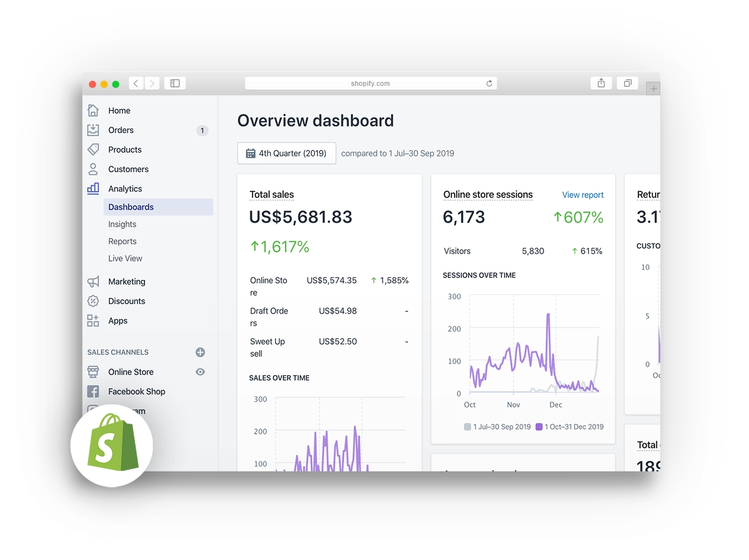Toggle the 1 Oct–31 Dec 2019 legend series
The image size is (749, 560).
point(570,427)
